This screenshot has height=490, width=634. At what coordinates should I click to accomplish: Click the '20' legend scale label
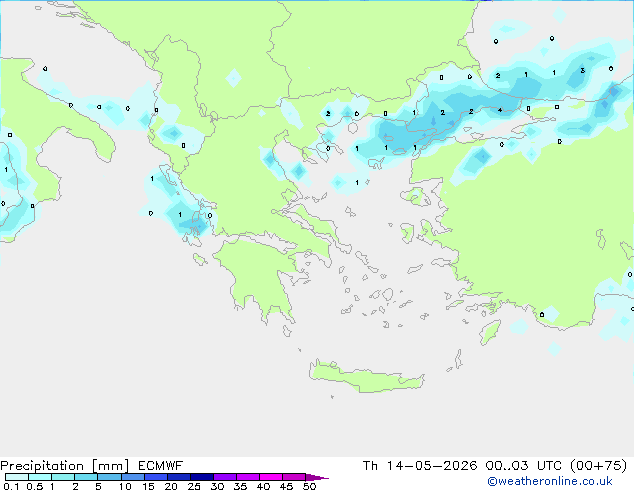coord(171,486)
